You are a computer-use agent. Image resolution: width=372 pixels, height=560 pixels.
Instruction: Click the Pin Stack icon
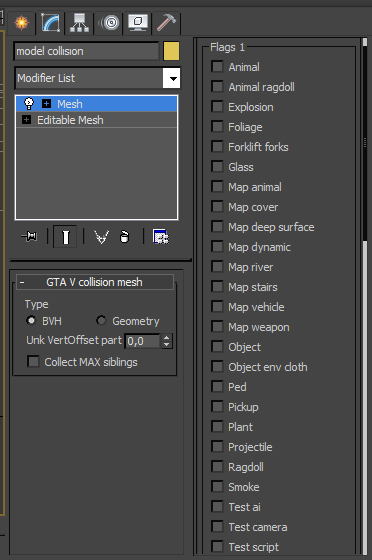coord(29,236)
